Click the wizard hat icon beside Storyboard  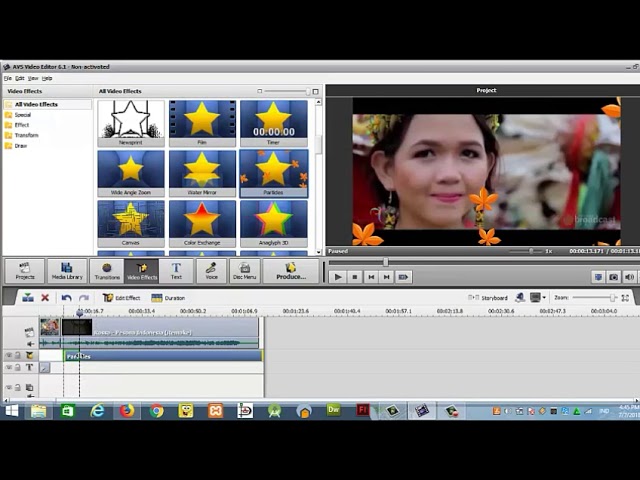point(520,298)
